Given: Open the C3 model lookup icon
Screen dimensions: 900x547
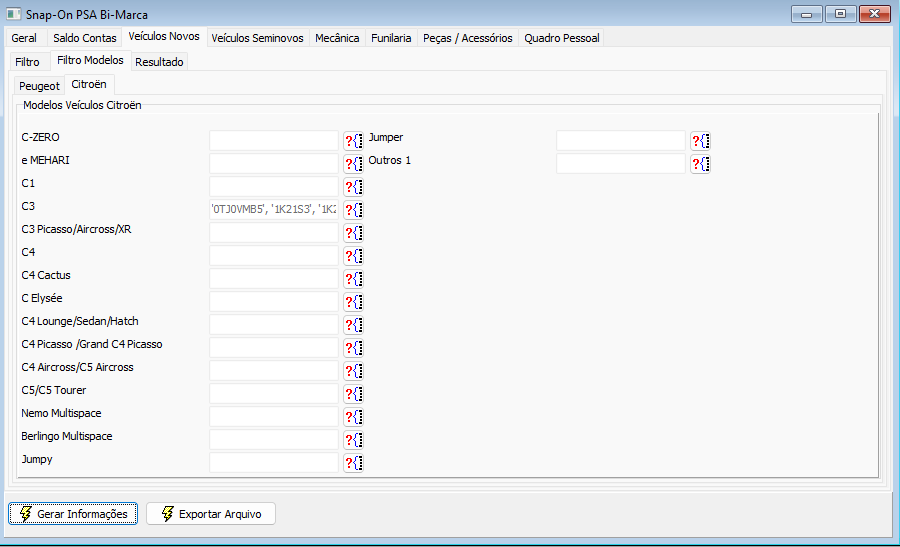Looking at the screenshot, I should click(x=354, y=210).
